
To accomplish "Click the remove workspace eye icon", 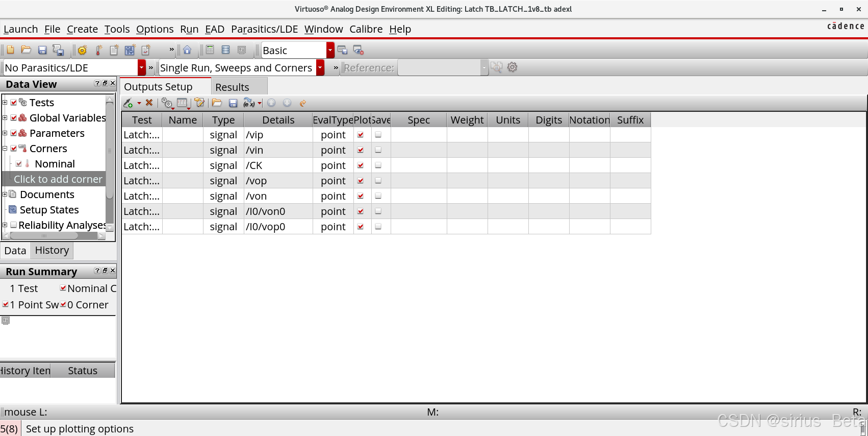I will point(359,50).
